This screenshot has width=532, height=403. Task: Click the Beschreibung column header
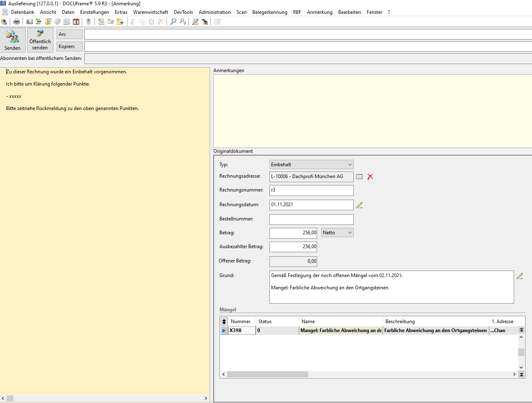(436, 322)
